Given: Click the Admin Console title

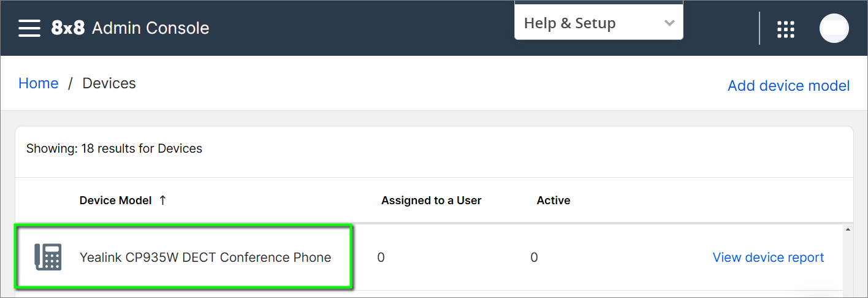Looking at the screenshot, I should pos(150,28).
